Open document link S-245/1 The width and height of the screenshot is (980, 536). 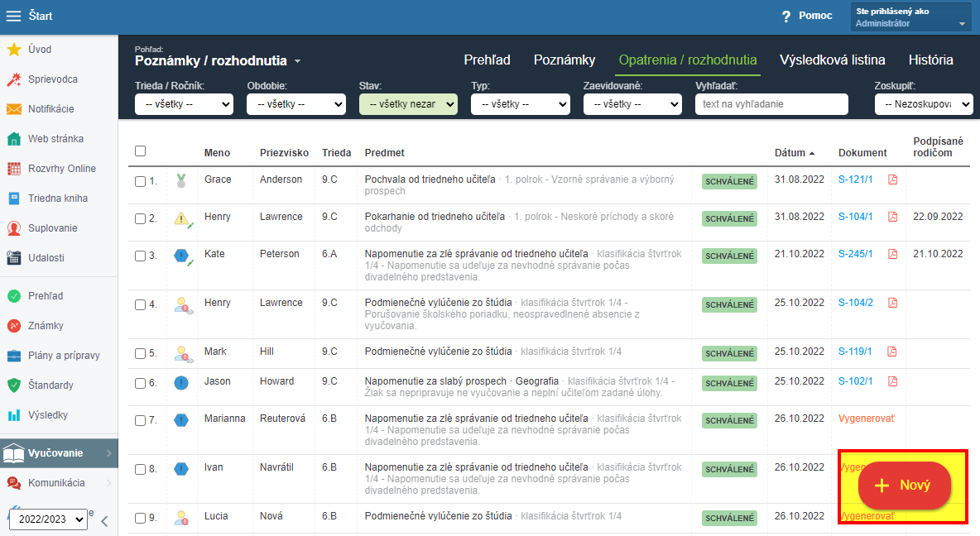click(855, 254)
